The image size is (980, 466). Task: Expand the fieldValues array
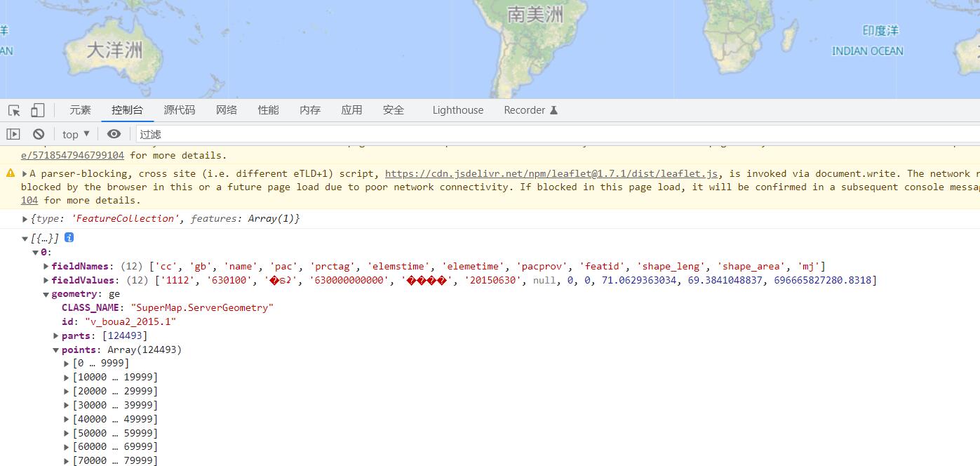click(x=46, y=281)
